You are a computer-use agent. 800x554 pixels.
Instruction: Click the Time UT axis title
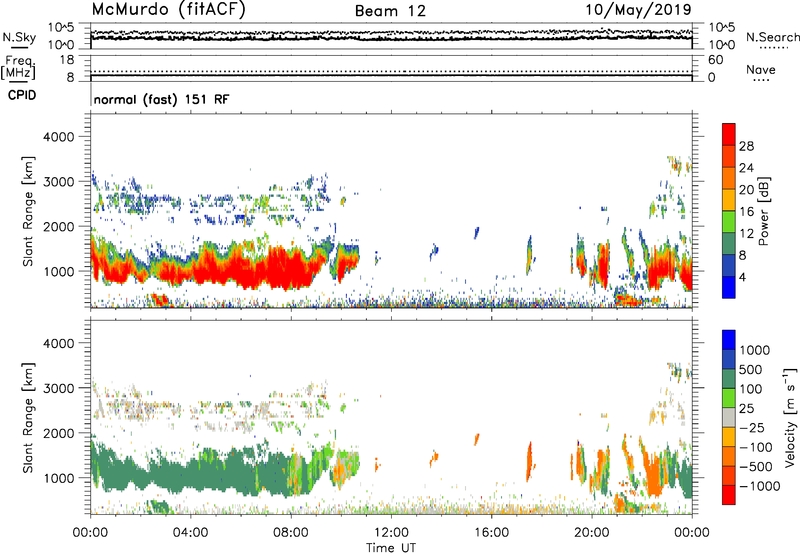pyautogui.click(x=391, y=548)
